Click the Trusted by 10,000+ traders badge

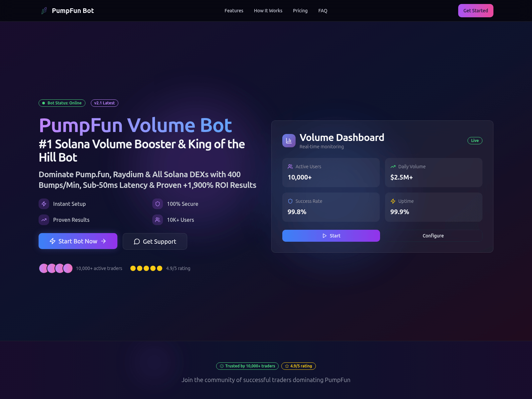click(247, 366)
